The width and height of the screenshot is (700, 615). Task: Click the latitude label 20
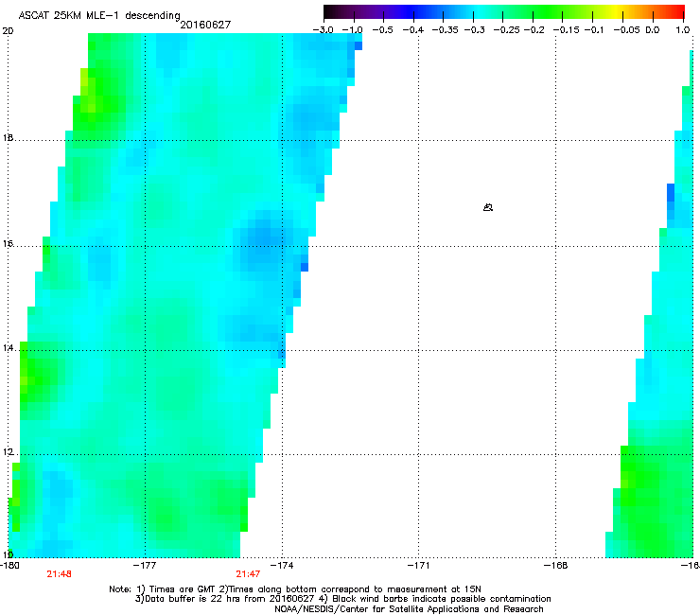[8, 31]
